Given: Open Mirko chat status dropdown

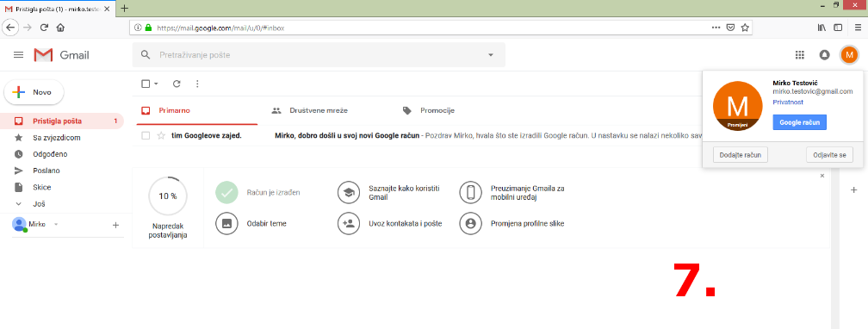Looking at the screenshot, I should (x=55, y=224).
